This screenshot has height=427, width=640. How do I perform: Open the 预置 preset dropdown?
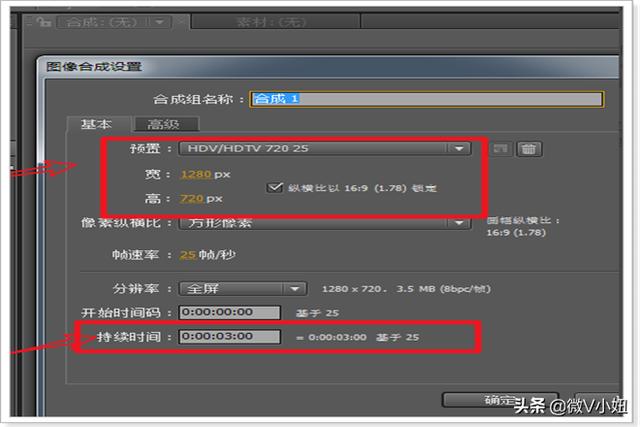click(x=324, y=149)
